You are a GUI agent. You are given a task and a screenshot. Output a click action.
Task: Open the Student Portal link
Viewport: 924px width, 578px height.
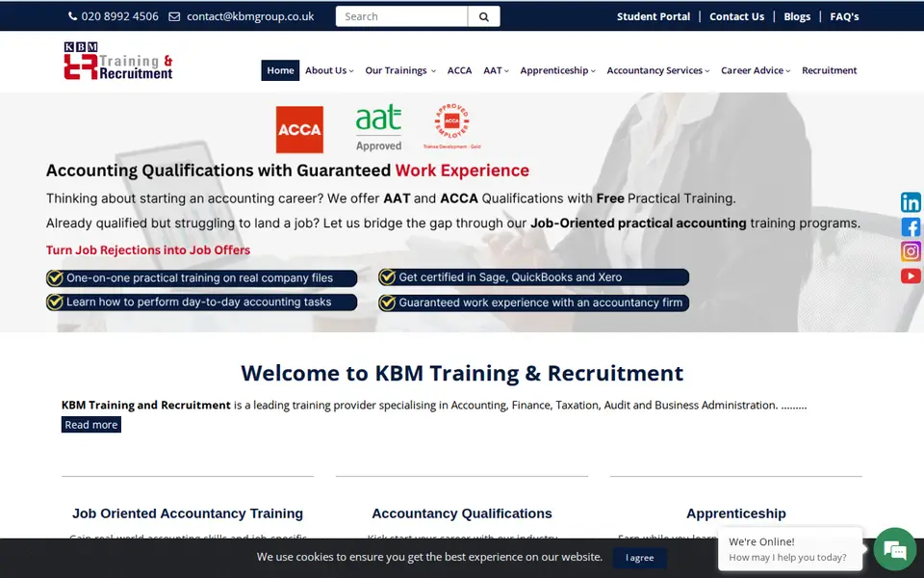(x=653, y=16)
